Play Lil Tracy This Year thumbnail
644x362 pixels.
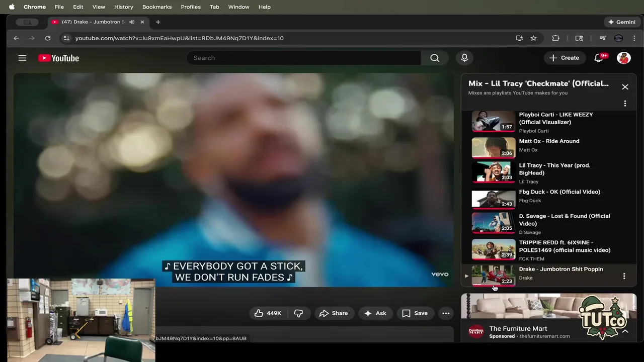point(494,172)
